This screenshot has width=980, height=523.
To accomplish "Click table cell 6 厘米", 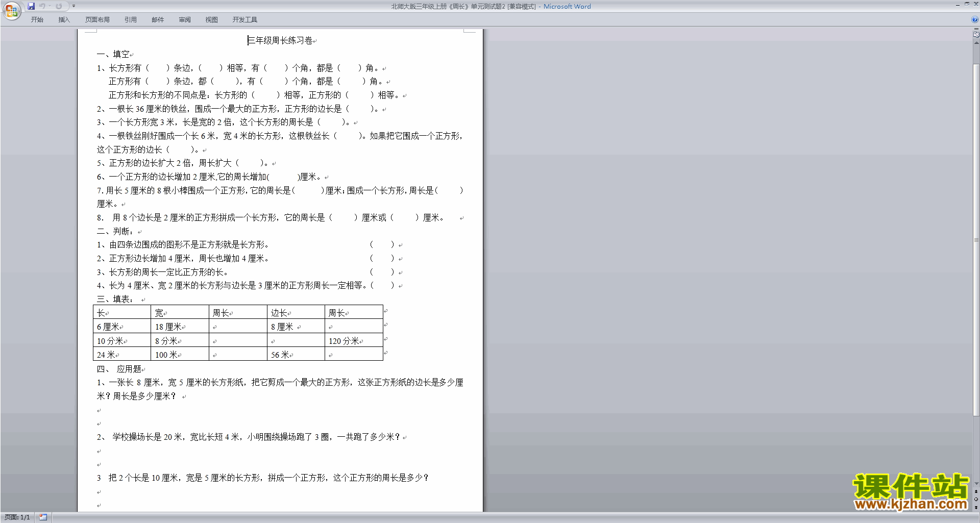I will pos(121,327).
